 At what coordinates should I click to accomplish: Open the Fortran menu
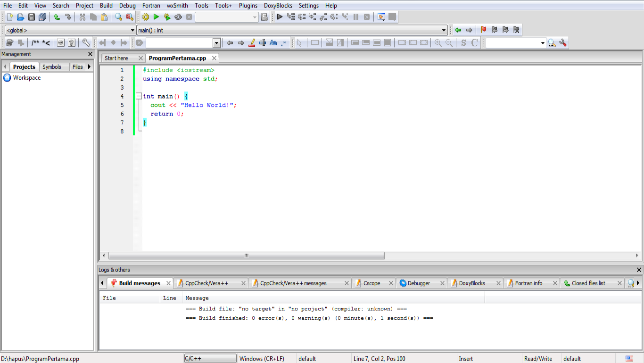pos(151,5)
